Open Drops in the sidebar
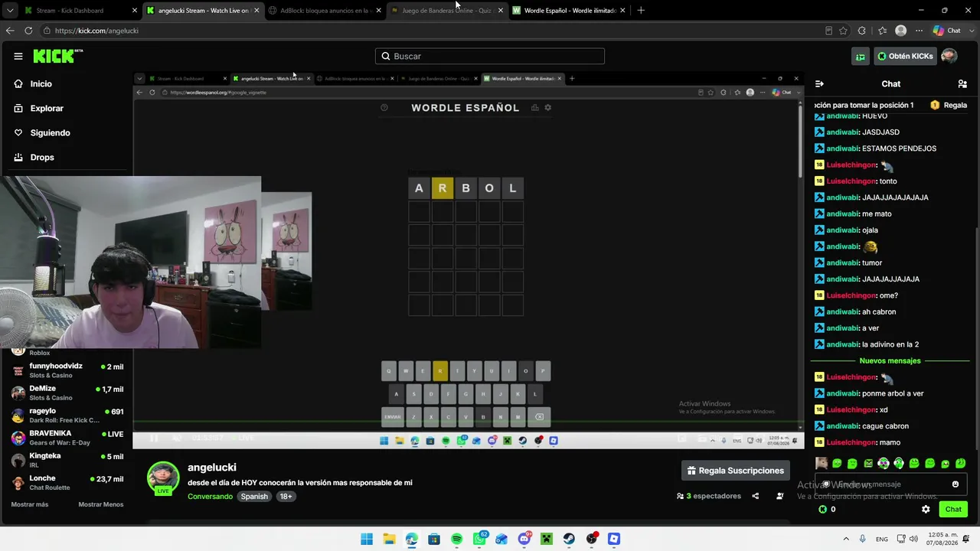 tap(42, 158)
